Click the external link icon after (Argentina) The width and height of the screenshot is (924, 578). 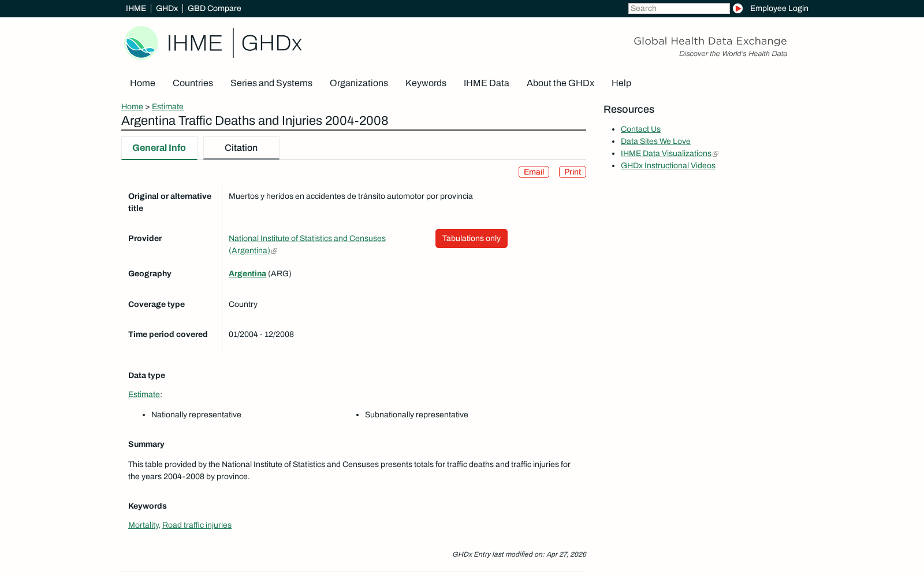(274, 251)
